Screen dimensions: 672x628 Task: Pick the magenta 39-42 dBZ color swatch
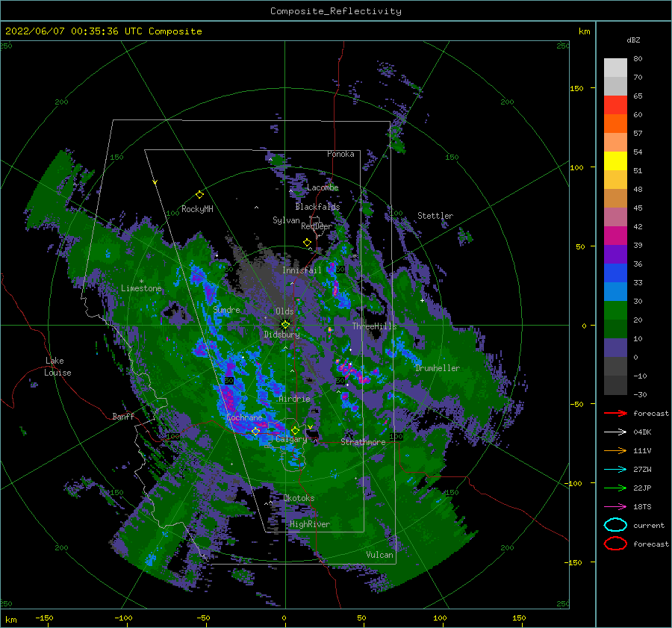click(x=615, y=236)
